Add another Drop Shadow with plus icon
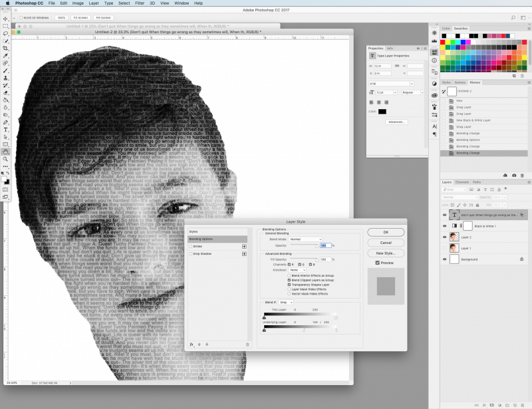Viewport: 532px width, 409px height. coord(244,254)
